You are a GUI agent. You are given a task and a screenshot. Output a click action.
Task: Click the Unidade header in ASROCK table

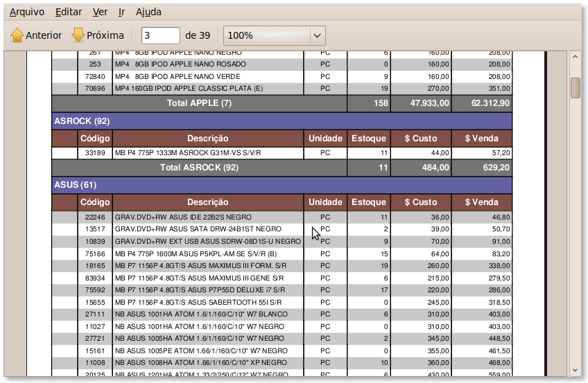(x=325, y=139)
